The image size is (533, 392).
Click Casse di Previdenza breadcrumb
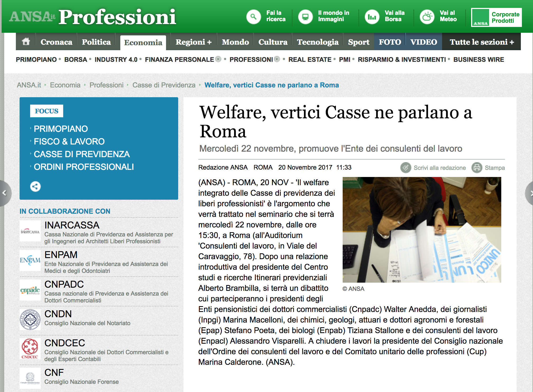tap(164, 85)
